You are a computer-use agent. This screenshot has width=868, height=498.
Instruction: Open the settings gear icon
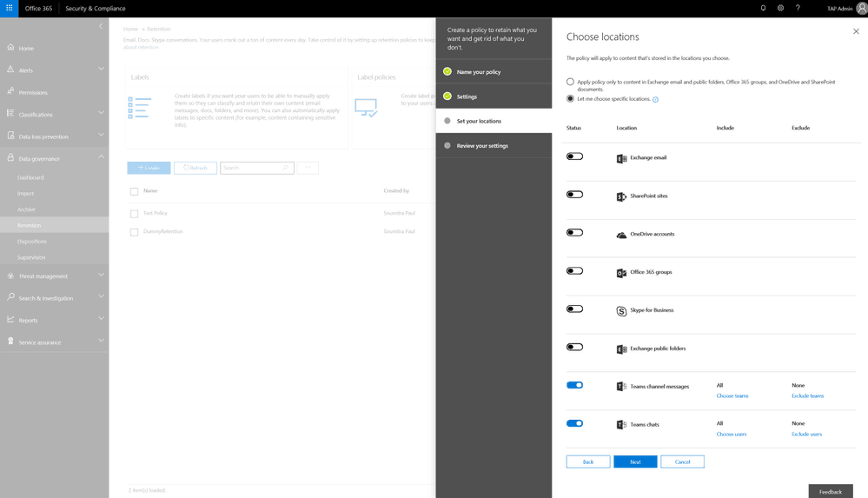(780, 9)
